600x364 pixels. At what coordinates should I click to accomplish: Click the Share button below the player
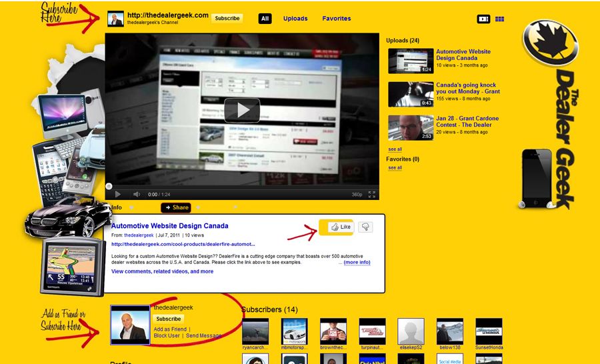click(x=176, y=207)
